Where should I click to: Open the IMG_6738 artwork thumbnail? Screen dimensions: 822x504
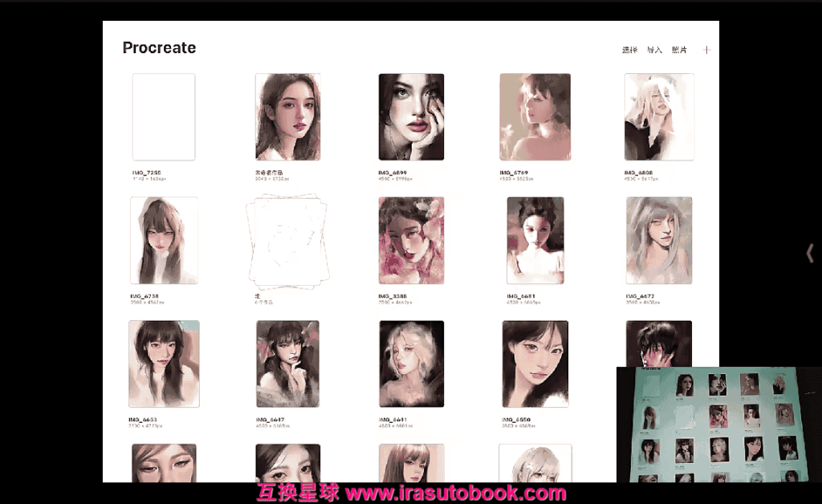coord(164,241)
